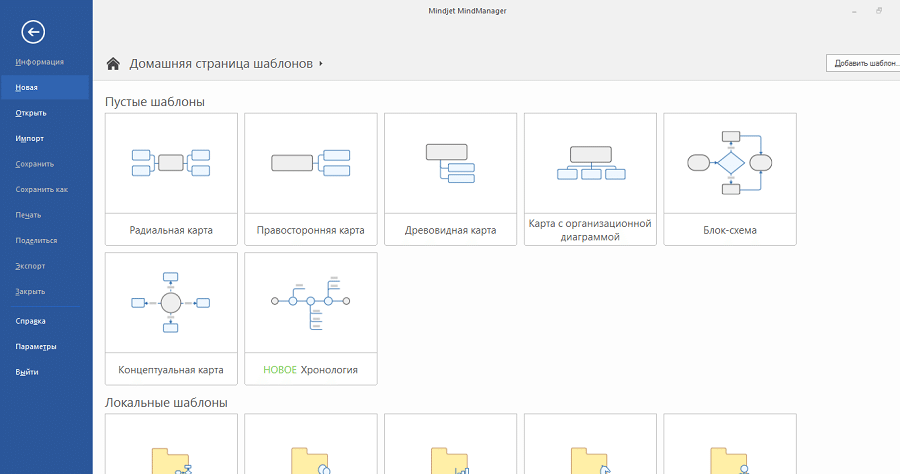Click the Древовидная карта label

click(451, 230)
